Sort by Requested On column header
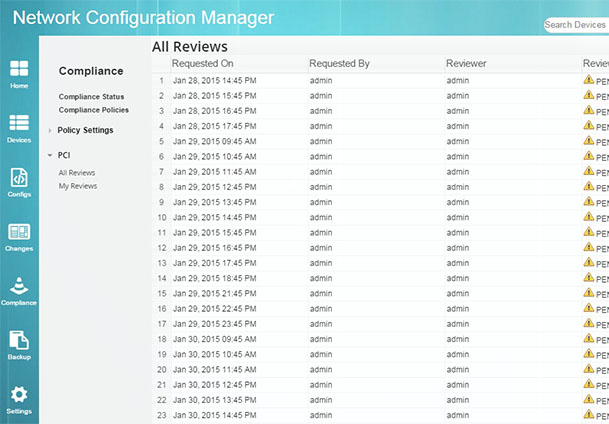 202,63
